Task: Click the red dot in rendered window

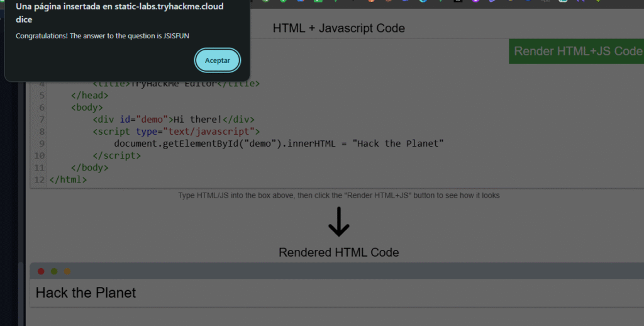Action: [x=42, y=271]
